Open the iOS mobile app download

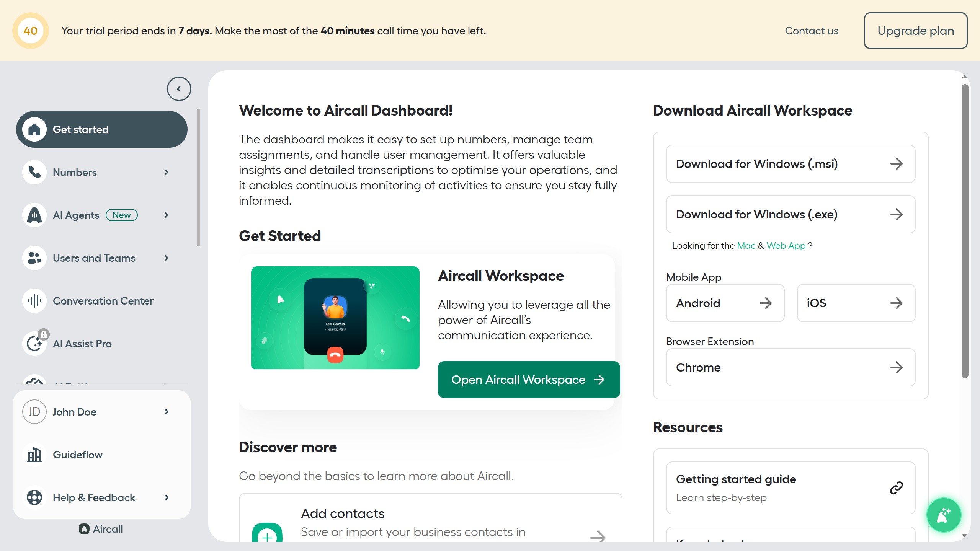point(856,303)
